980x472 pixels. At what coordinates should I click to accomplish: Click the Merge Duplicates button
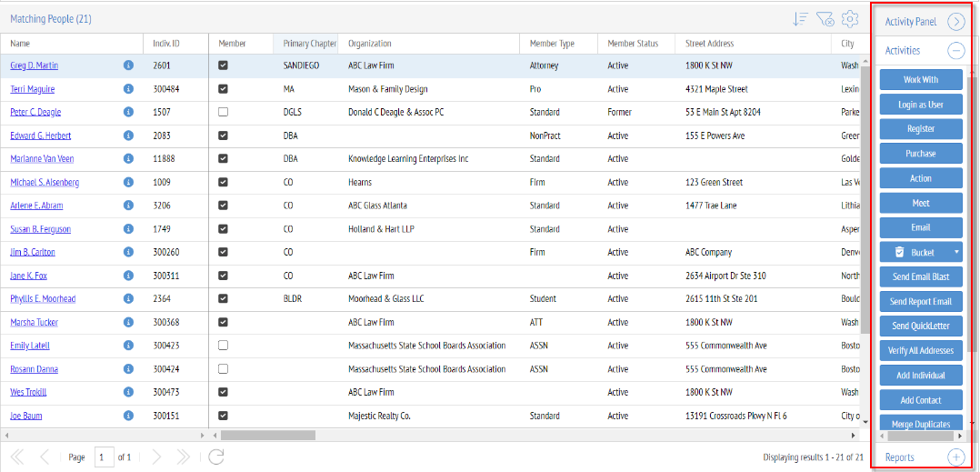pos(921,423)
